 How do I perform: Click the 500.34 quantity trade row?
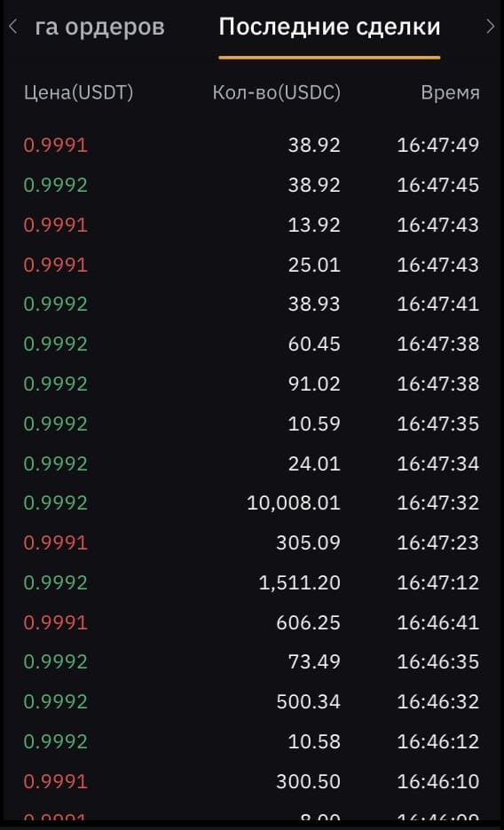click(252, 702)
